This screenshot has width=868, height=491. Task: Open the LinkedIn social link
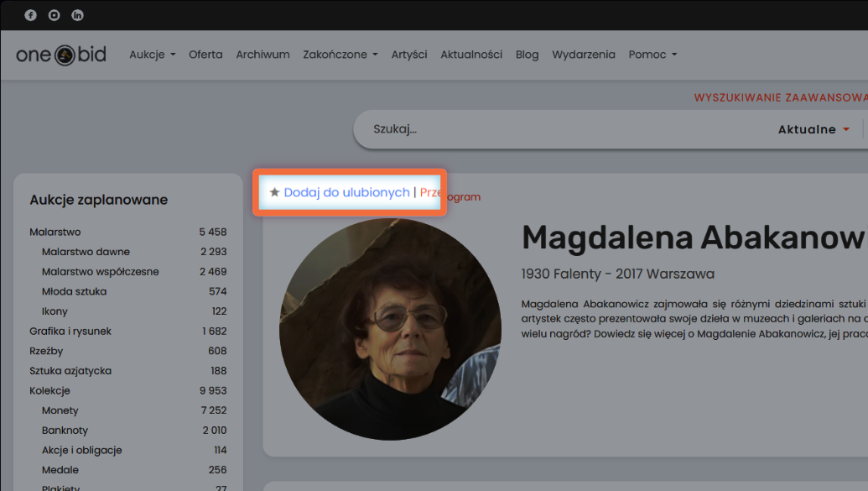(x=77, y=15)
